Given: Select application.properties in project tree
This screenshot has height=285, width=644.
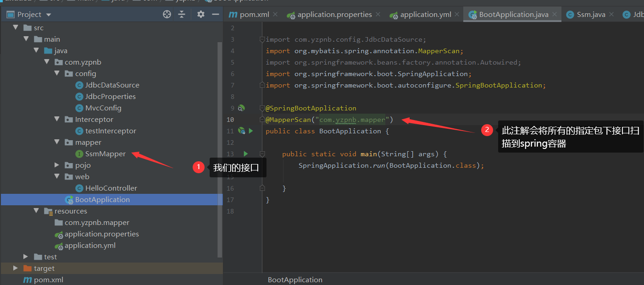Looking at the screenshot, I should (x=96, y=234).
